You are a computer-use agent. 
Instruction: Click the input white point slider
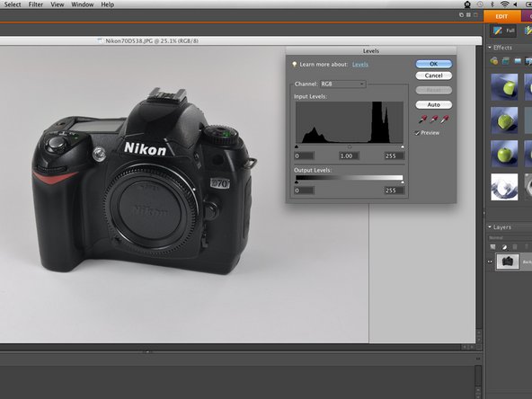click(x=403, y=146)
